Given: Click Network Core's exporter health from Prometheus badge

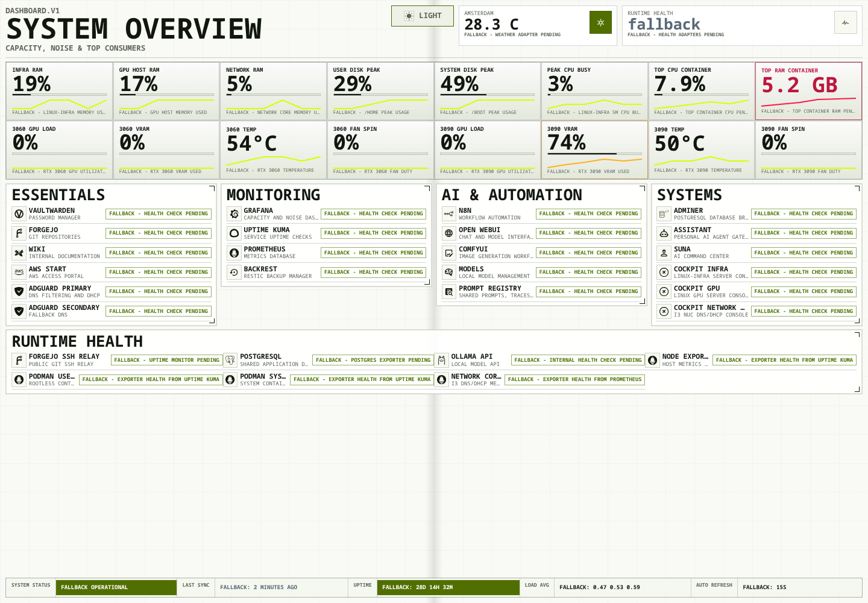Looking at the screenshot, I should pyautogui.click(x=575, y=379).
